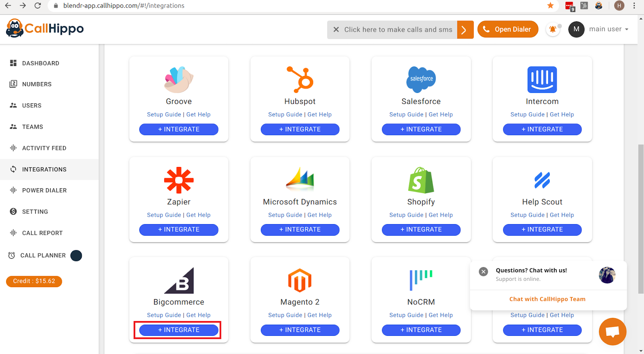Integrate NoCRM
This screenshot has height=354, width=644.
(x=421, y=330)
